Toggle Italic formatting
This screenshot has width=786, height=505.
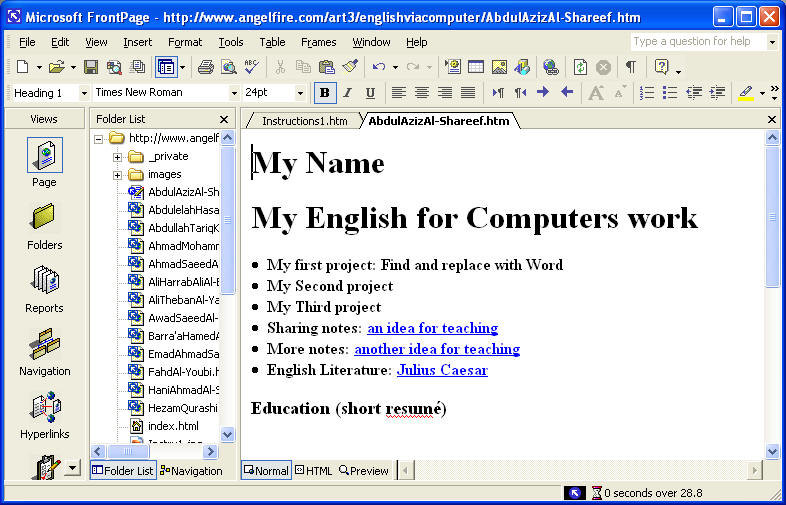347,93
